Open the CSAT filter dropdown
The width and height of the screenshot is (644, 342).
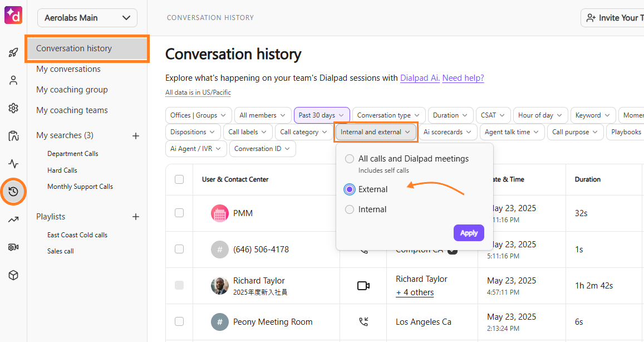(493, 115)
